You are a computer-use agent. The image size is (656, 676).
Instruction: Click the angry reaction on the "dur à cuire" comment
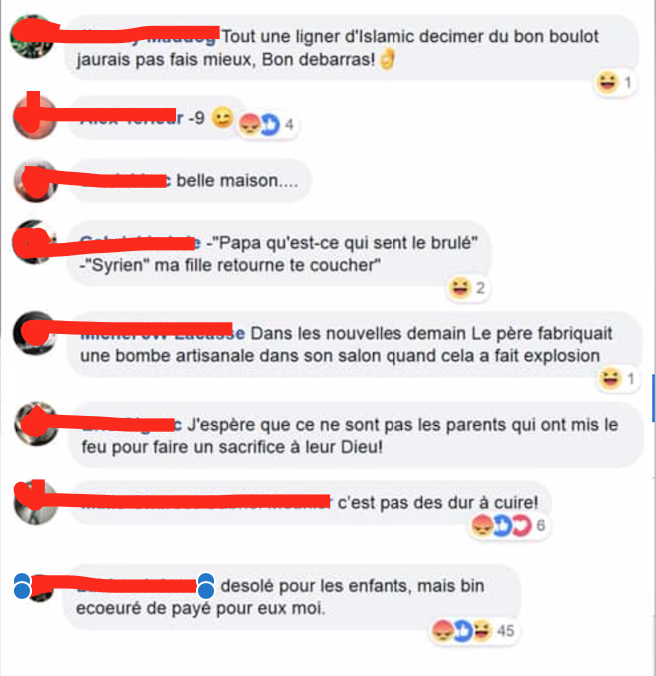[482, 525]
